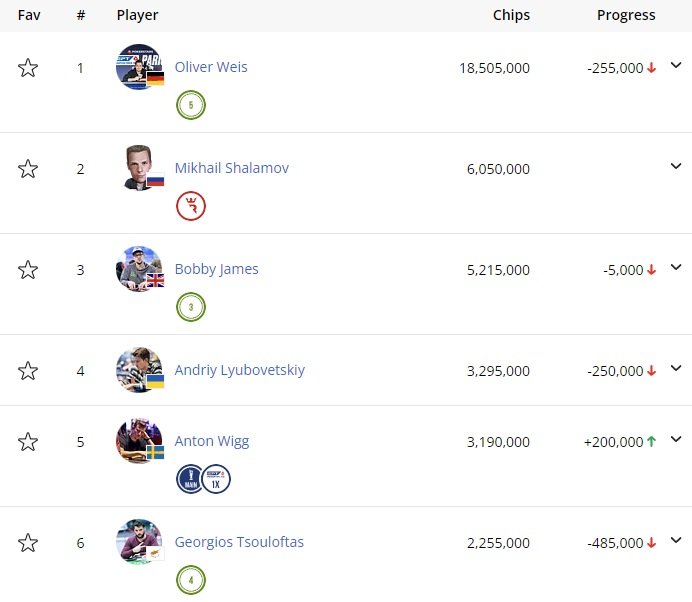The width and height of the screenshot is (692, 602).
Task: Open Georgios Tsouloftas's player link
Action: [x=239, y=542]
